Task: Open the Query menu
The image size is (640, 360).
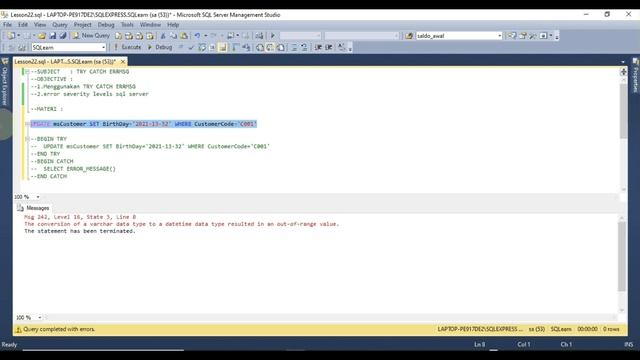Action: coord(60,25)
